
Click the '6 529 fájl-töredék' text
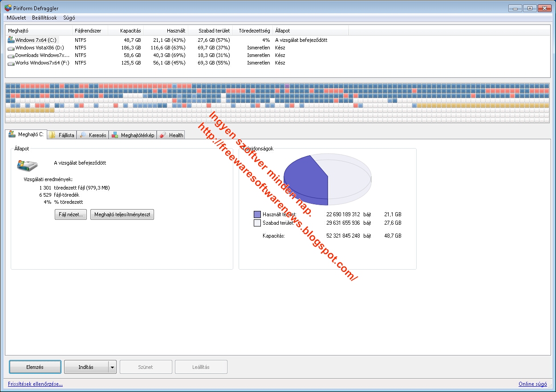59,195
